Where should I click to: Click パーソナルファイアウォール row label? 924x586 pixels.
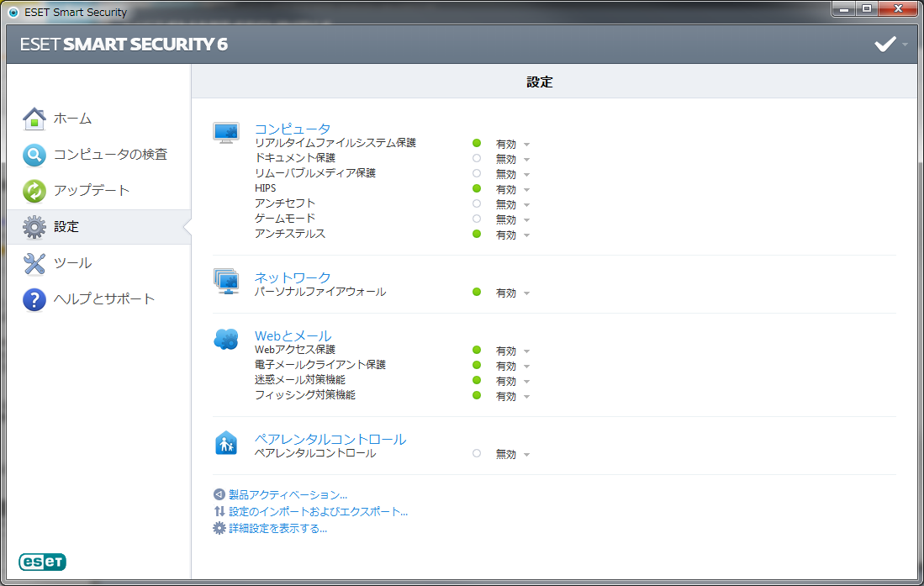[x=320, y=292]
